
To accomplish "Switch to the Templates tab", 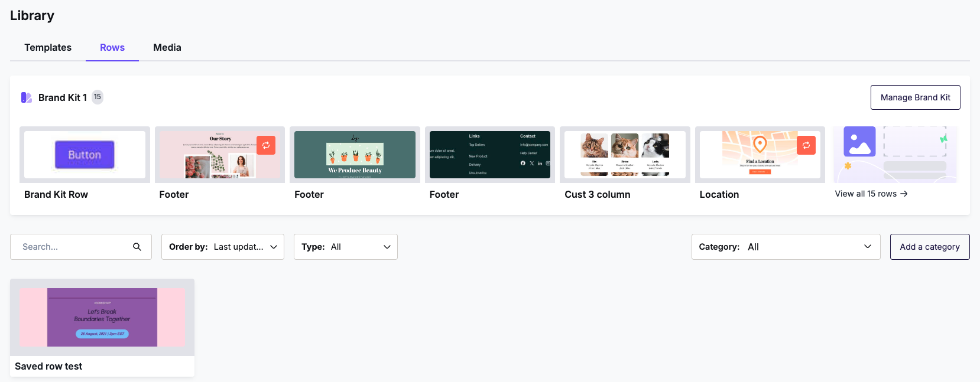I will (48, 47).
